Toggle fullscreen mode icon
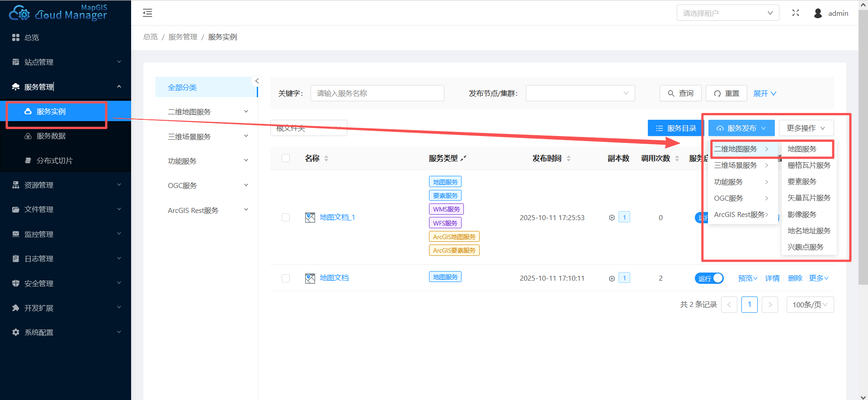 pyautogui.click(x=796, y=13)
